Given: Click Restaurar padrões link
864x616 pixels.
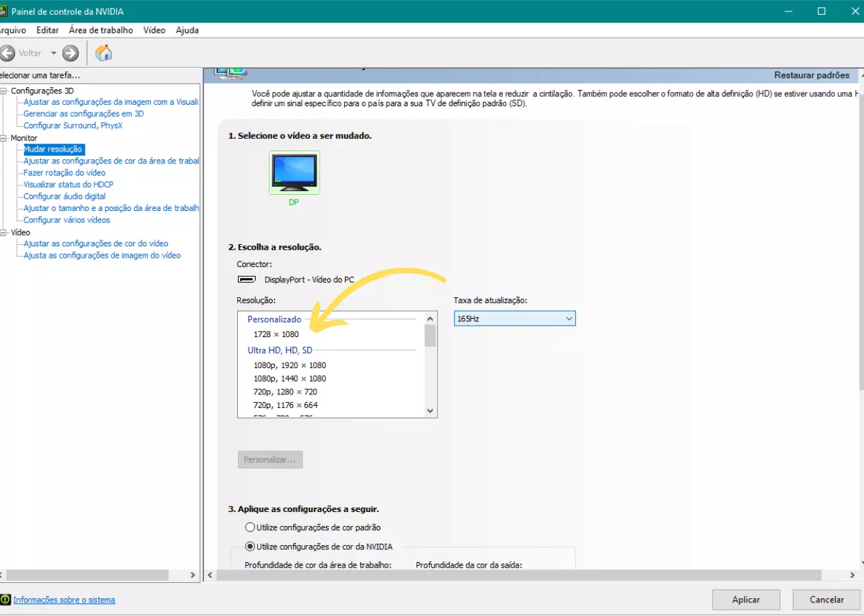Looking at the screenshot, I should pos(812,75).
